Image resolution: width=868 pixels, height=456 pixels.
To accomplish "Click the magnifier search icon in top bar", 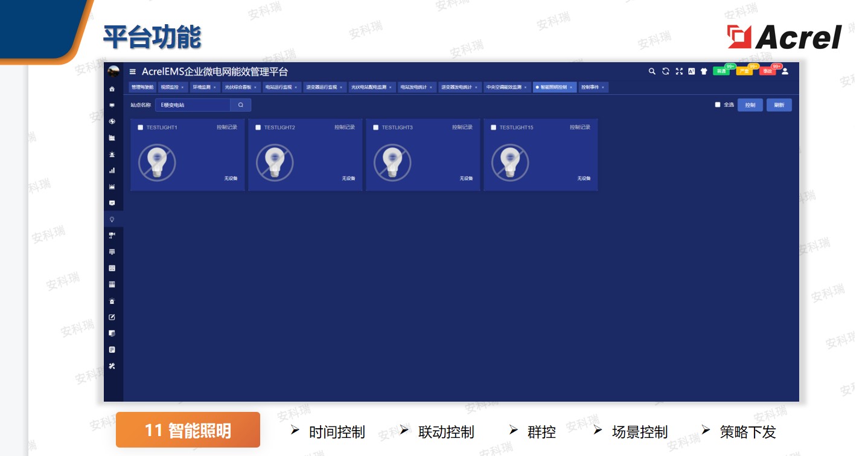I will (x=652, y=71).
